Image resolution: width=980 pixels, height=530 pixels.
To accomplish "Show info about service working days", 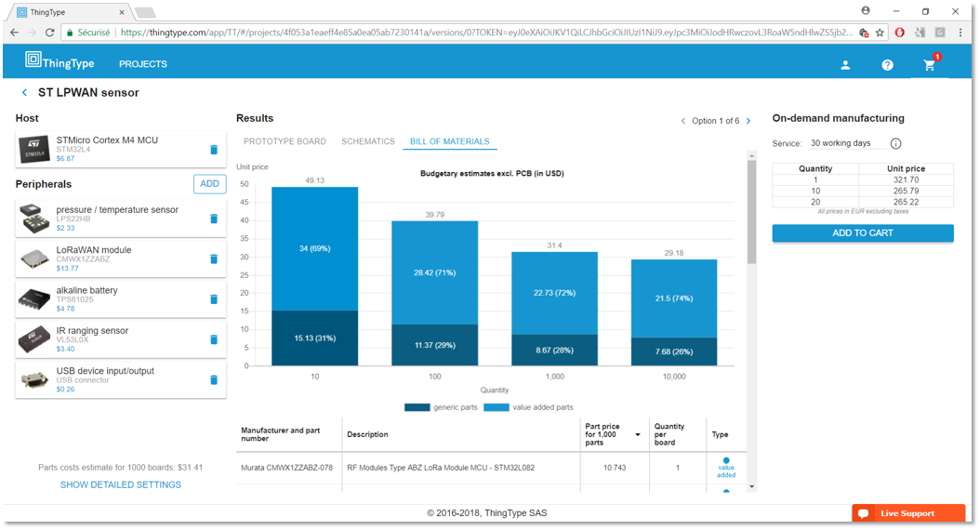I will tap(895, 143).
